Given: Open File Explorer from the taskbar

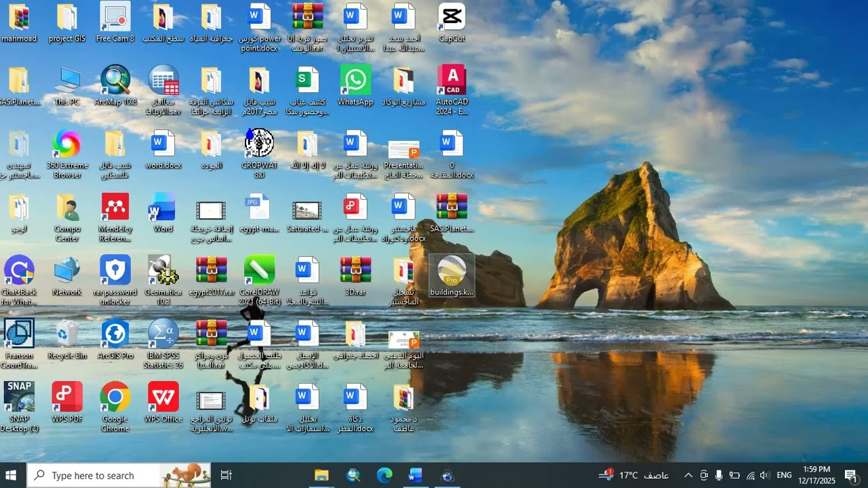Looking at the screenshot, I should 321,475.
